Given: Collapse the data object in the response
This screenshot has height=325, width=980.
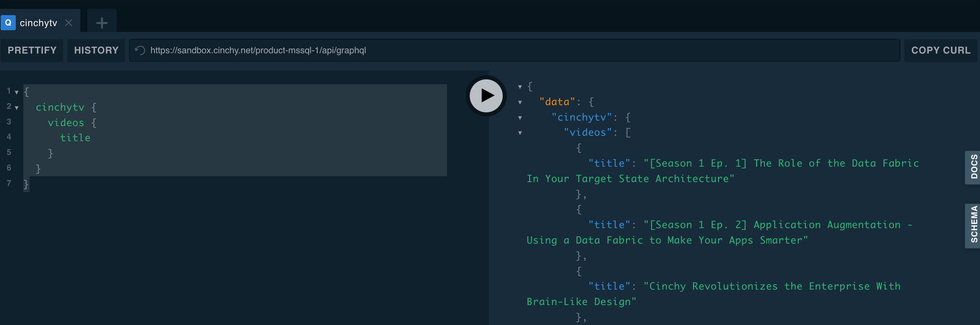Looking at the screenshot, I should coord(520,102).
